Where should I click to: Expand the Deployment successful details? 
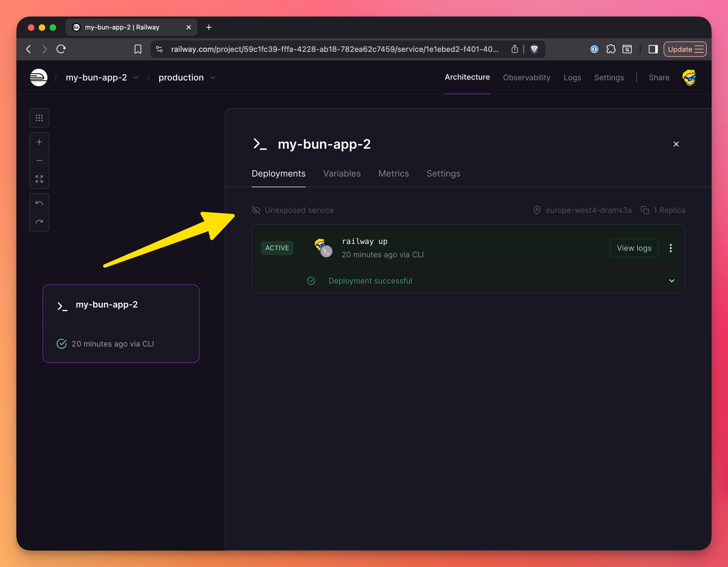tap(672, 281)
